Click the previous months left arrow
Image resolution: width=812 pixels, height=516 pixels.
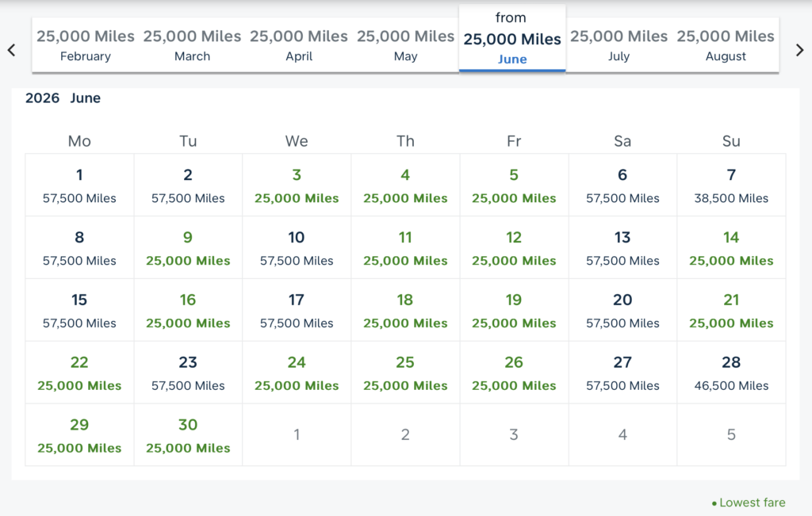[11, 50]
